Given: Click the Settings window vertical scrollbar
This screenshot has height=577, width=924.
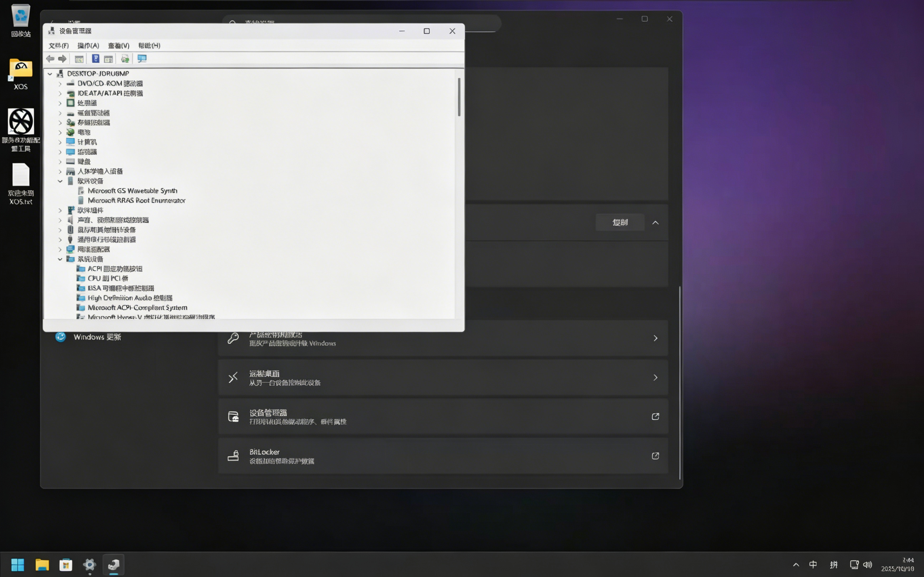Looking at the screenshot, I should click(x=680, y=382).
